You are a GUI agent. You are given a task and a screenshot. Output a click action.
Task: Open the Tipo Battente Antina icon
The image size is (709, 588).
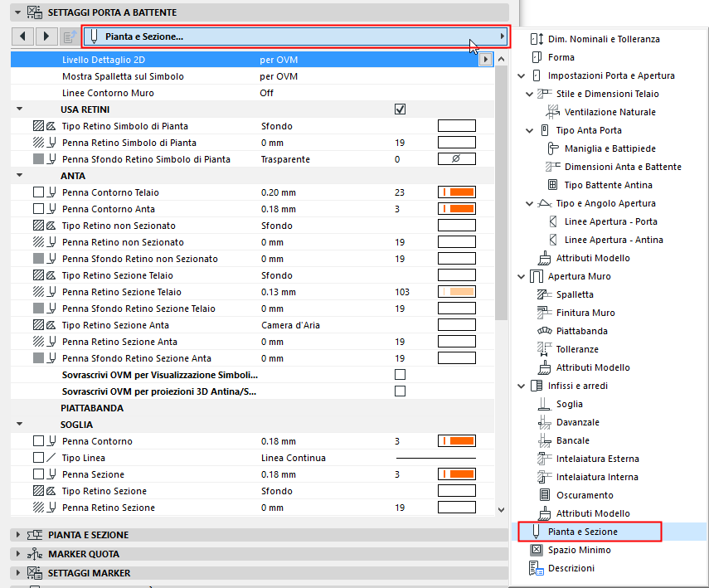[x=552, y=185]
